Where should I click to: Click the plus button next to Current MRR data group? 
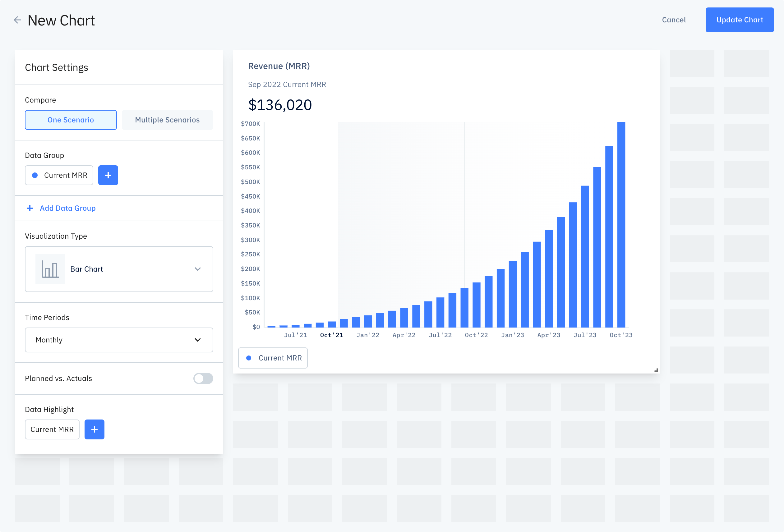tap(108, 175)
